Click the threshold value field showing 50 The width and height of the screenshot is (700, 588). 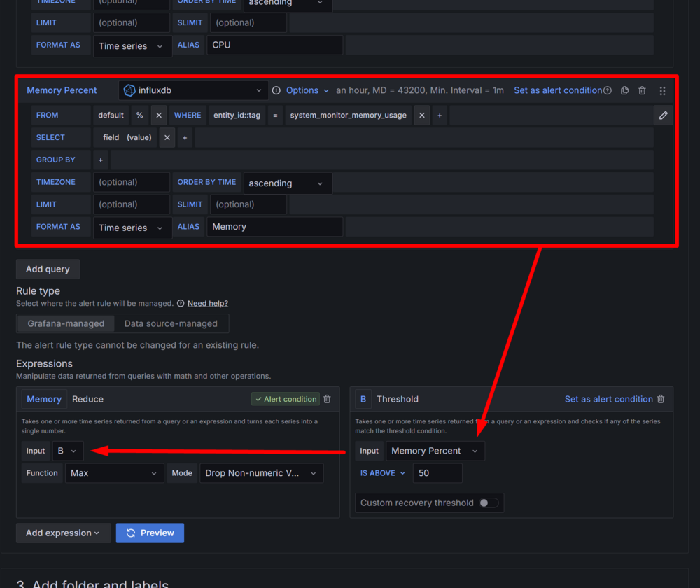coord(437,473)
